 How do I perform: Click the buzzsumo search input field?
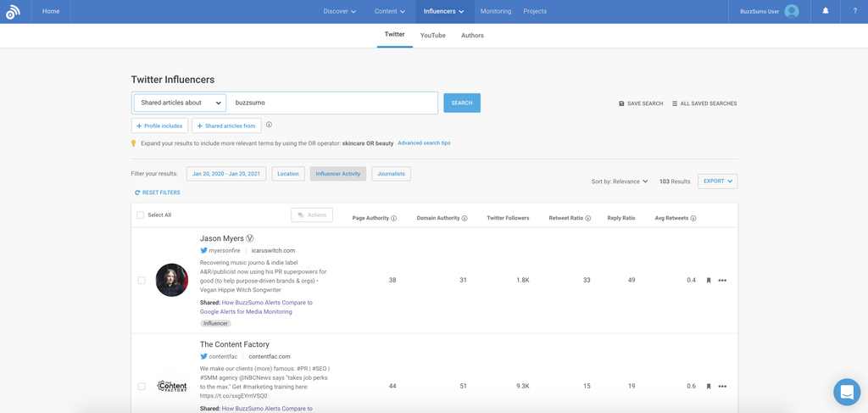[x=332, y=103]
